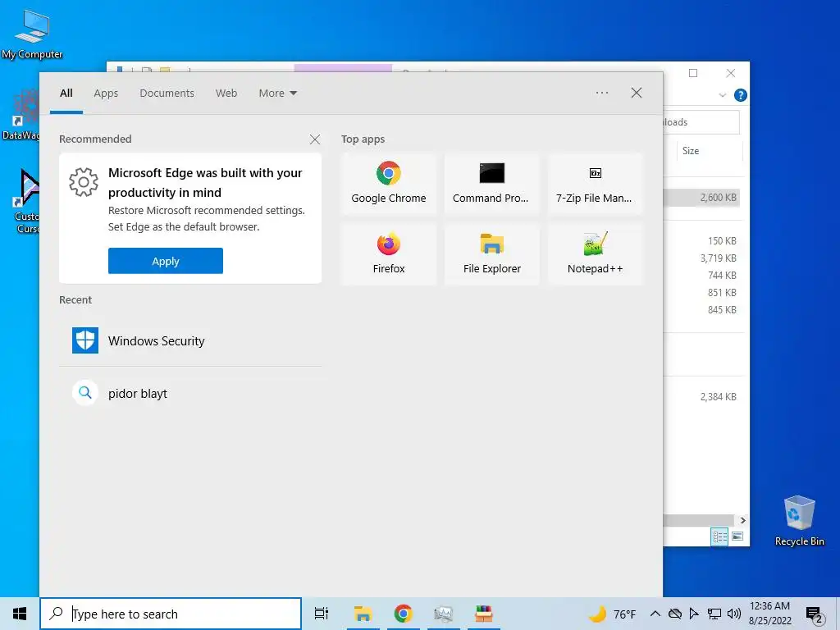Click Explorer horizontal scrollbar right arrow

pos(742,520)
